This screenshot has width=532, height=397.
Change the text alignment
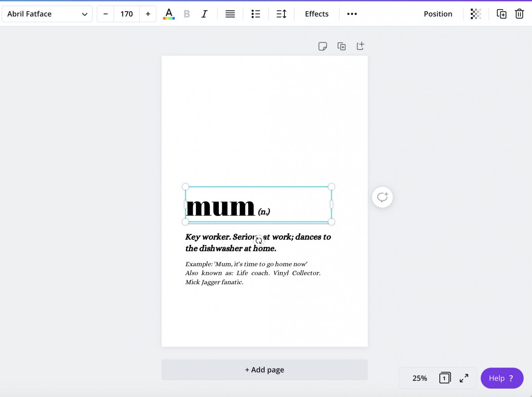(230, 14)
